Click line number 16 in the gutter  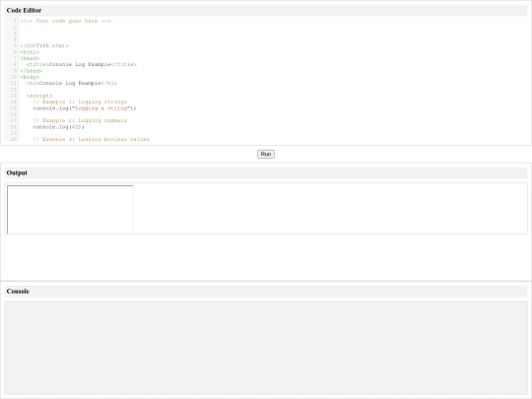[x=13, y=114]
